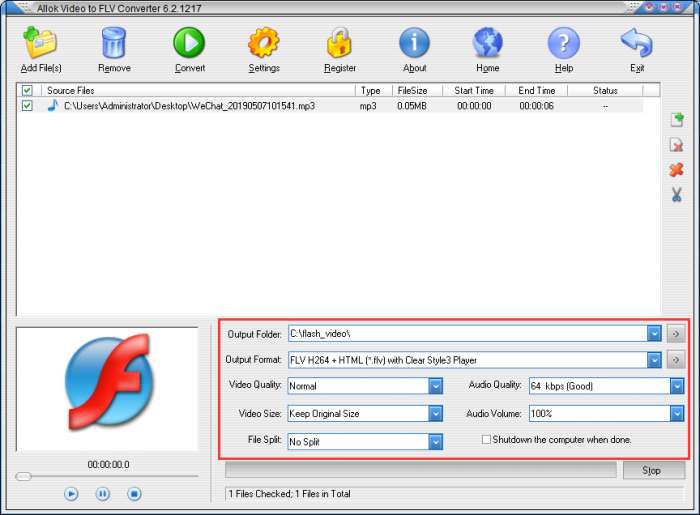
Task: Click the Output Folder path field
Action: [x=468, y=334]
